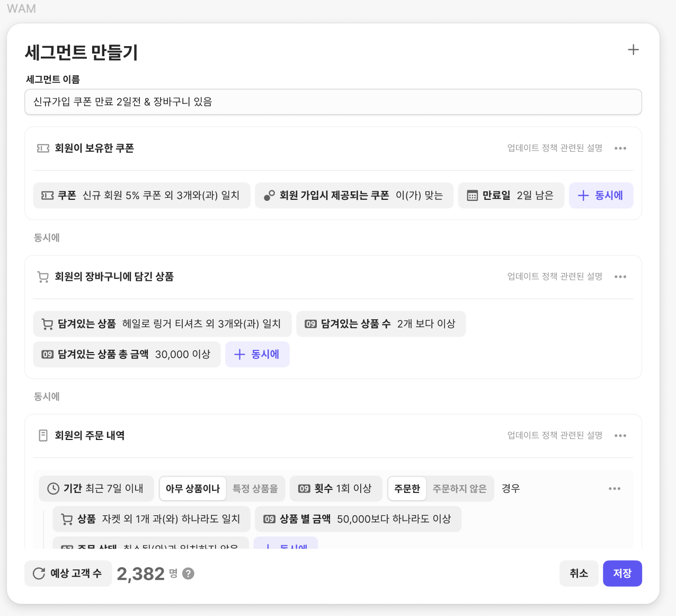Open the 기간 최근 7일 이내 selector
This screenshot has width=676, height=616.
click(x=96, y=489)
